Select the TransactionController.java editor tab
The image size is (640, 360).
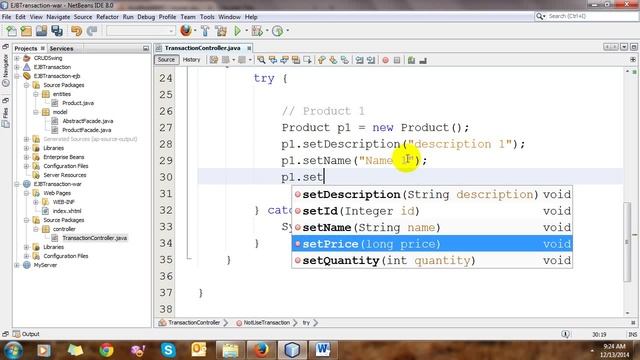pos(202,48)
